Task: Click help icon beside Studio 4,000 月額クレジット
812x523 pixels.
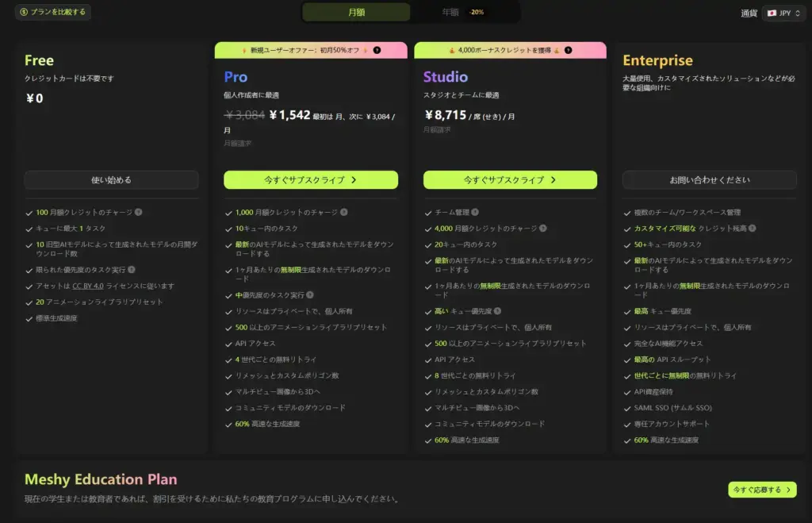Action: tap(543, 229)
